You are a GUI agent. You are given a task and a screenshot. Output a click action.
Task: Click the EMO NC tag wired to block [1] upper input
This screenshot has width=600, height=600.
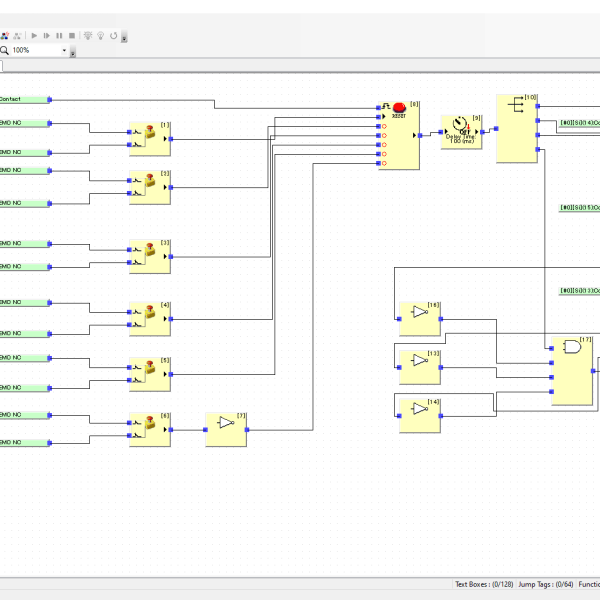(x=25, y=123)
